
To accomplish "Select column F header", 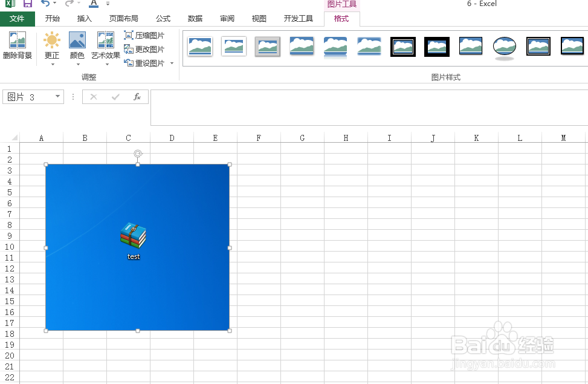I will 259,138.
